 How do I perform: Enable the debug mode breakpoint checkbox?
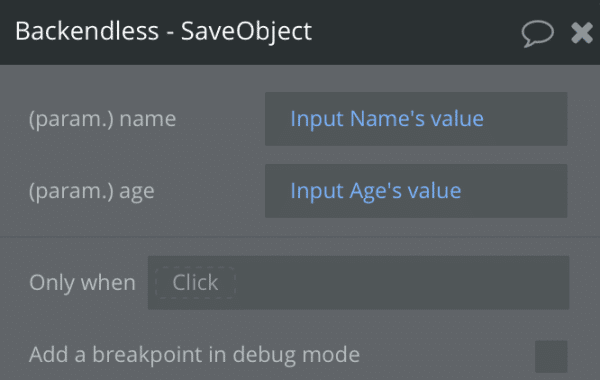tap(551, 356)
